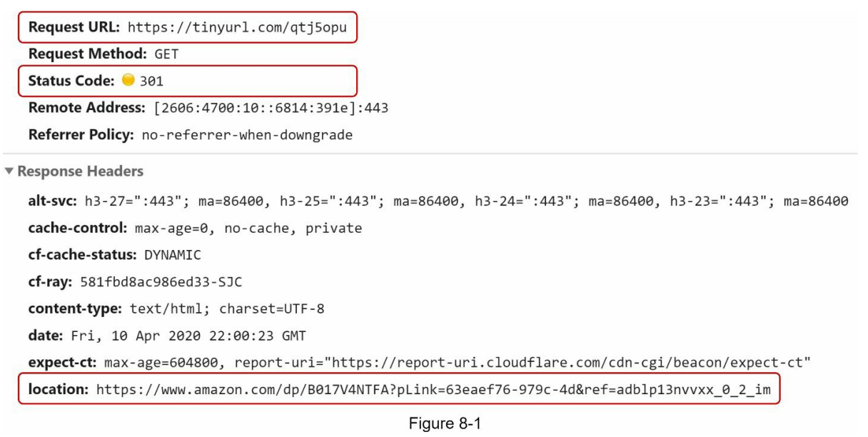Click the cache-control header value
Image resolution: width=868 pixels, height=437 pixels.
244,229
